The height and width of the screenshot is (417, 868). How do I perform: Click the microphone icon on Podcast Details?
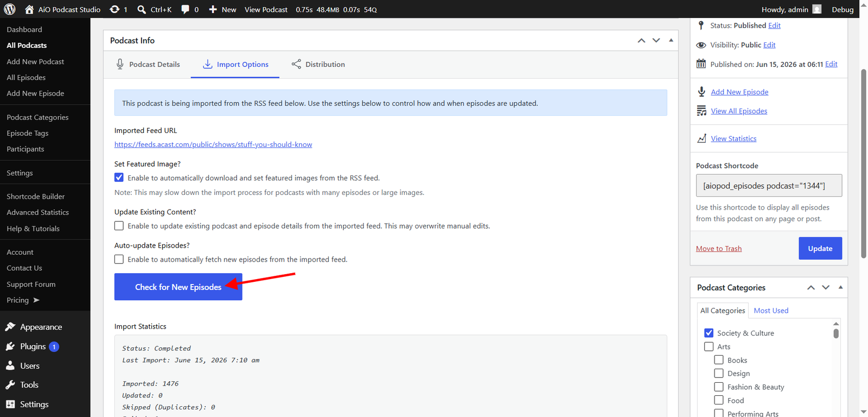[120, 64]
